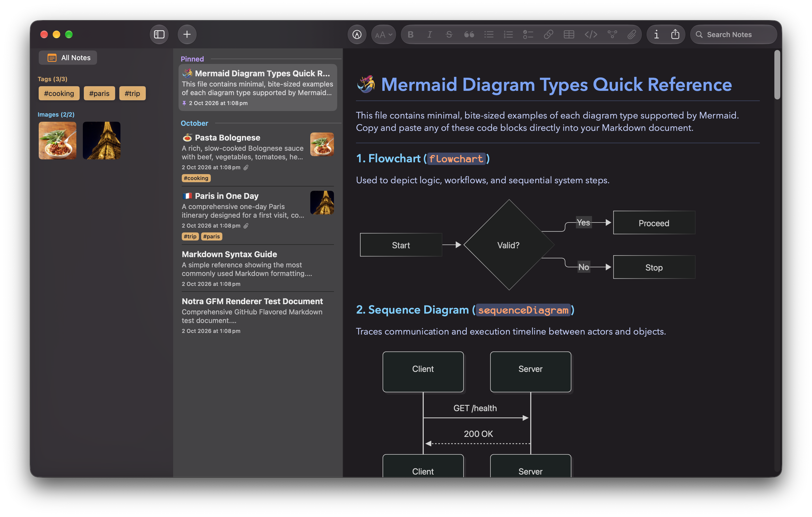Click the top Server box in sequence diagram
This screenshot has height=517, width=812.
click(x=530, y=372)
